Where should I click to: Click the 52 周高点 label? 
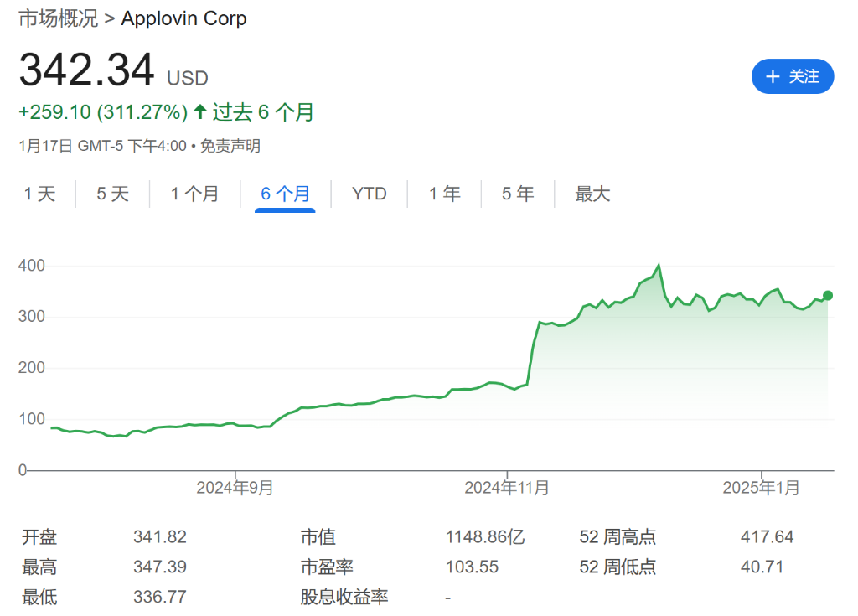618,536
